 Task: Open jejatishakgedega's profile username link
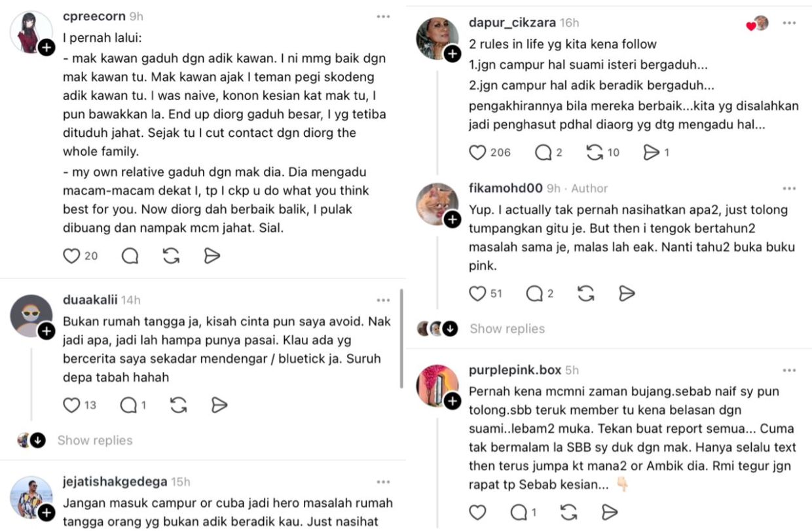pyautogui.click(x=115, y=482)
